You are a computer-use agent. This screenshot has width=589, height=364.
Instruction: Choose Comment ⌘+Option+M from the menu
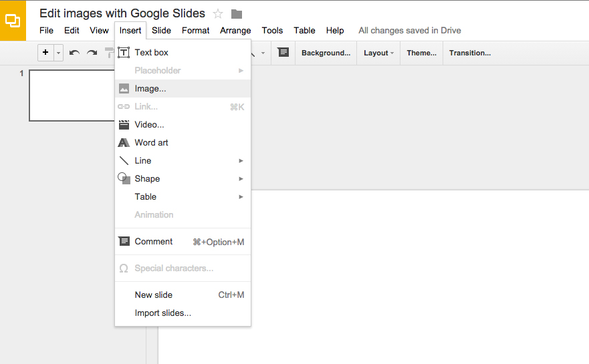(x=183, y=242)
